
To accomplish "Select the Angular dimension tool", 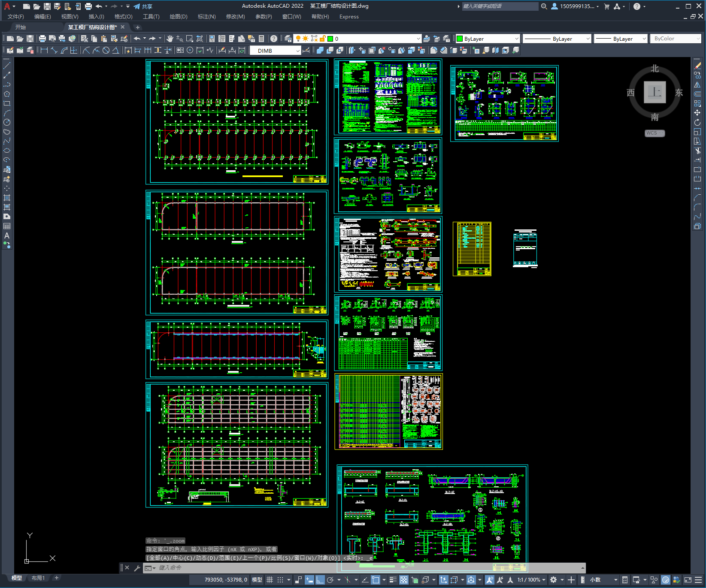I will click(115, 50).
